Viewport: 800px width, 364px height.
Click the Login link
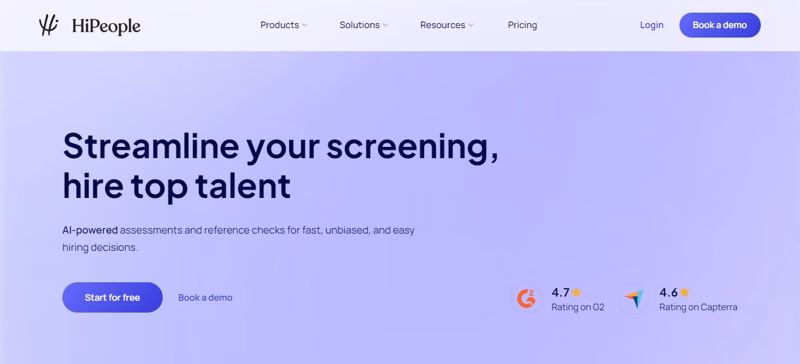click(x=652, y=25)
